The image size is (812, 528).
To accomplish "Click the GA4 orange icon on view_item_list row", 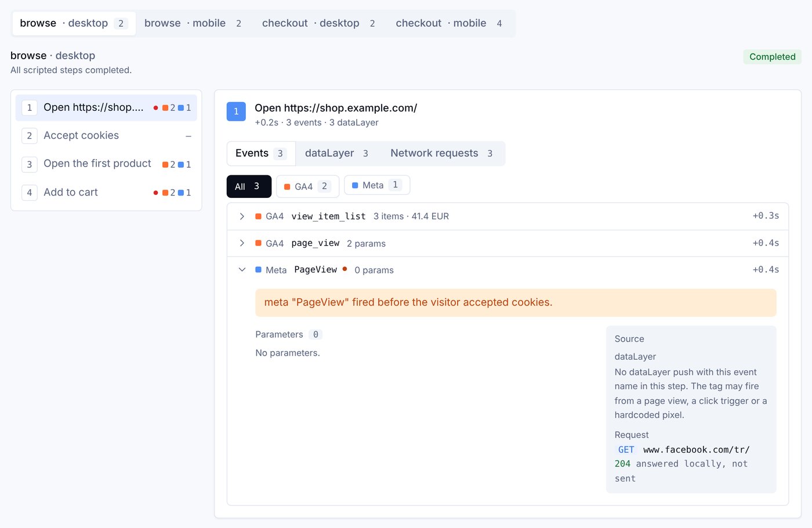I will (259, 216).
